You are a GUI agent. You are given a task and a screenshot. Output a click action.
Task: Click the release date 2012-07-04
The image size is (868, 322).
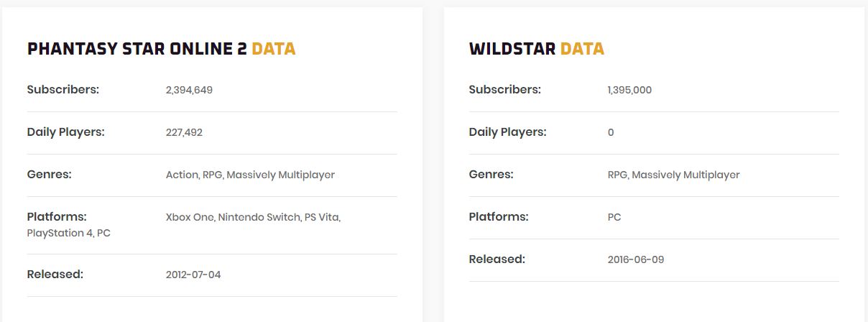coord(193,275)
